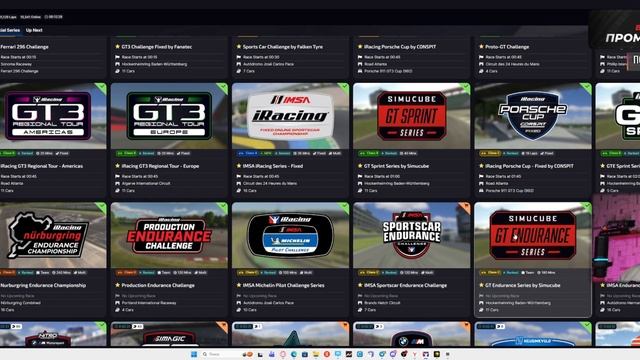This screenshot has height=360, width=640.
Task: Toggle favorite star for iRacing GT3 Regional Tour - Europe
Action: [x=118, y=166]
